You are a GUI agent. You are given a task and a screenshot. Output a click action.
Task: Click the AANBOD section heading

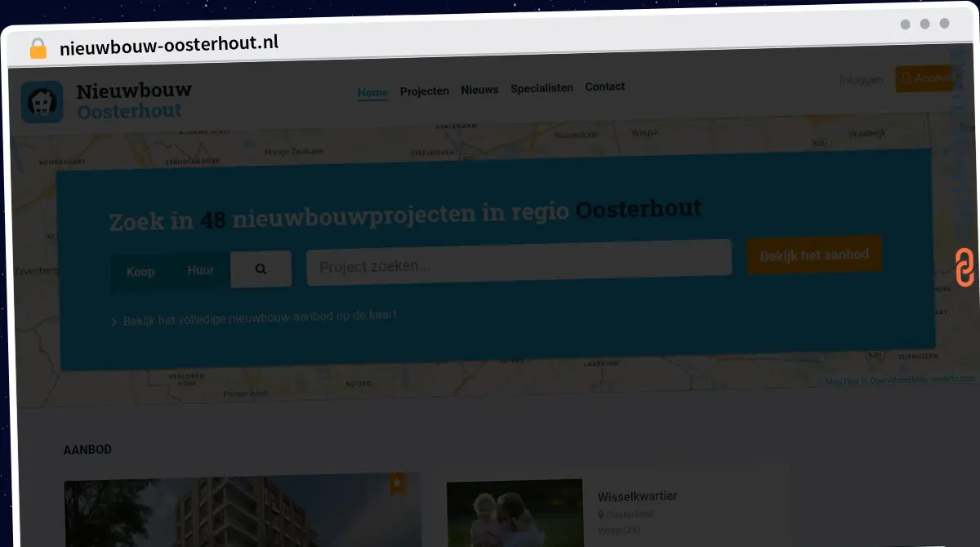coord(87,450)
